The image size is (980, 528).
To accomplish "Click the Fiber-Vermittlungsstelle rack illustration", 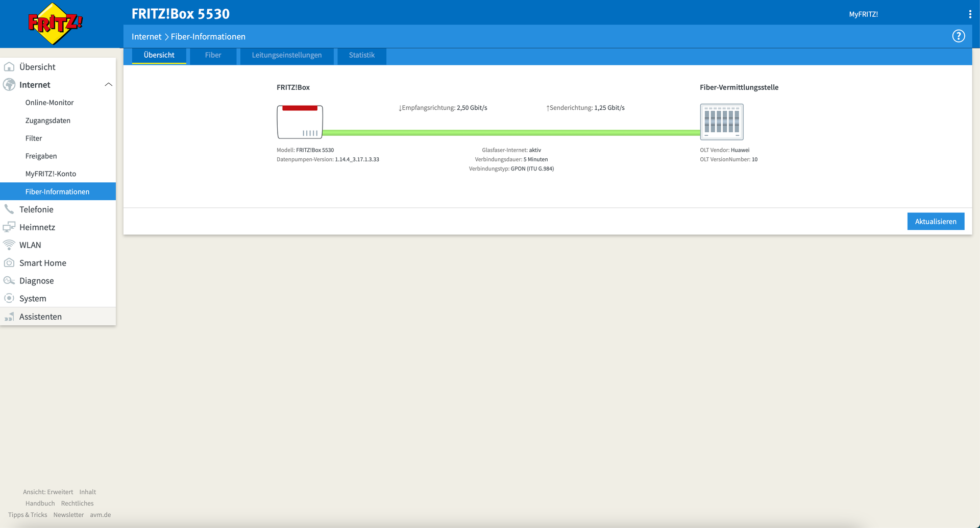I will 722,122.
